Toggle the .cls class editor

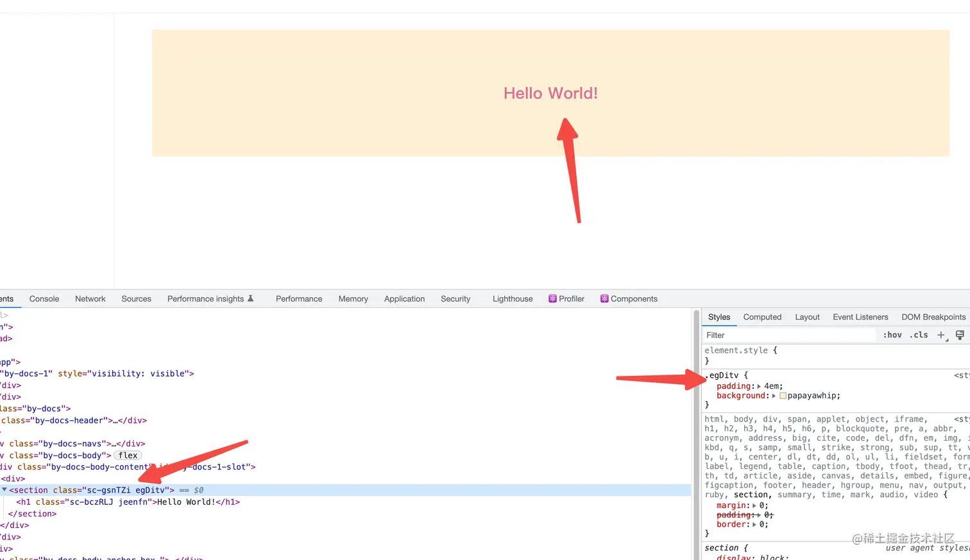pos(918,334)
